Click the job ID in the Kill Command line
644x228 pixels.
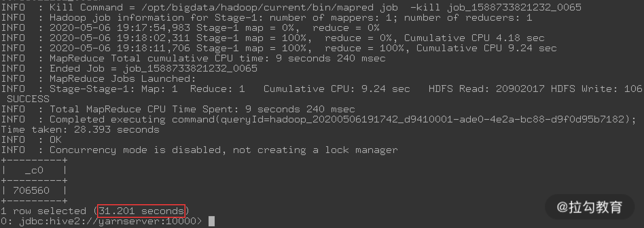(514, 7)
